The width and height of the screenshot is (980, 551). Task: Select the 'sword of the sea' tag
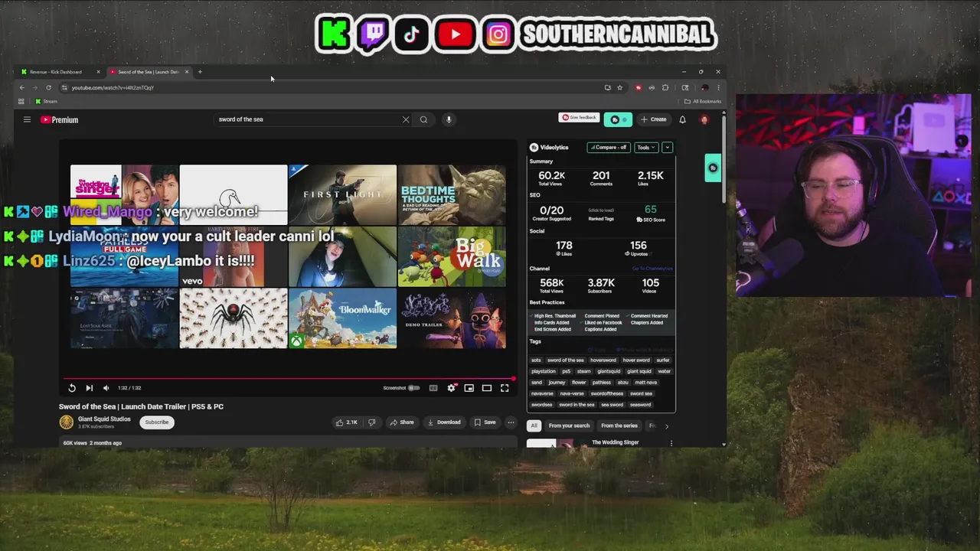(x=566, y=360)
